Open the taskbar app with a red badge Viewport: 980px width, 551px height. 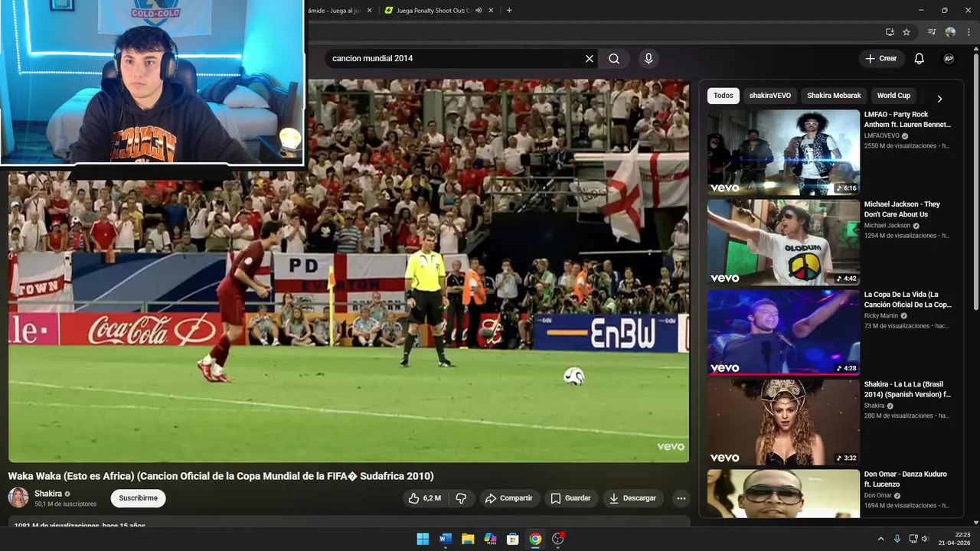[558, 539]
